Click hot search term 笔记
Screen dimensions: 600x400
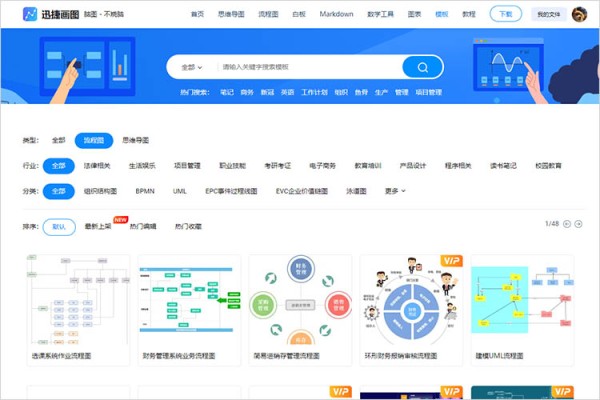227,92
